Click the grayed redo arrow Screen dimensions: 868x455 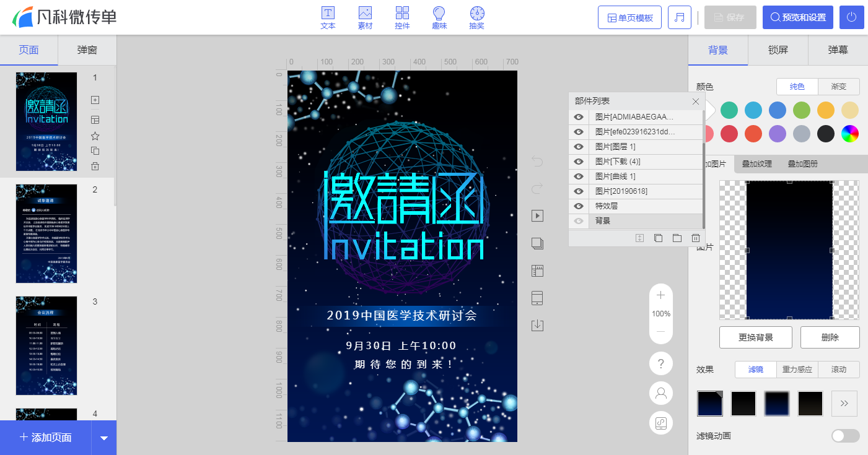point(537,188)
